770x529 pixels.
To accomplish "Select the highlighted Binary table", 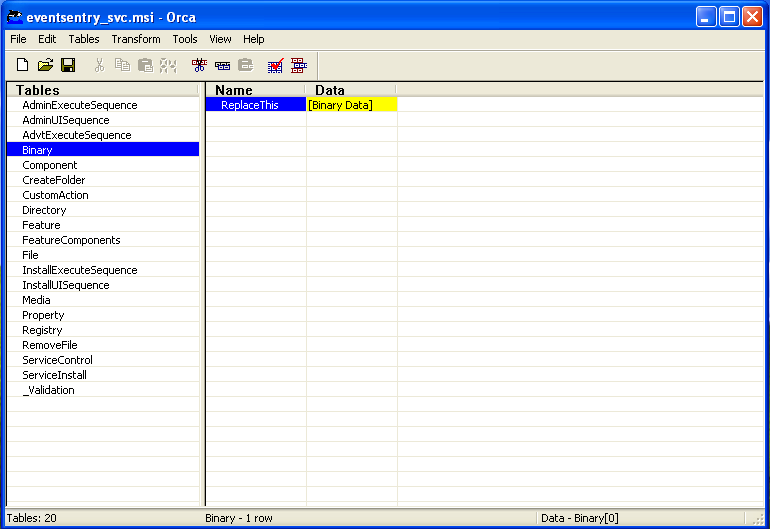I will [x=103, y=150].
